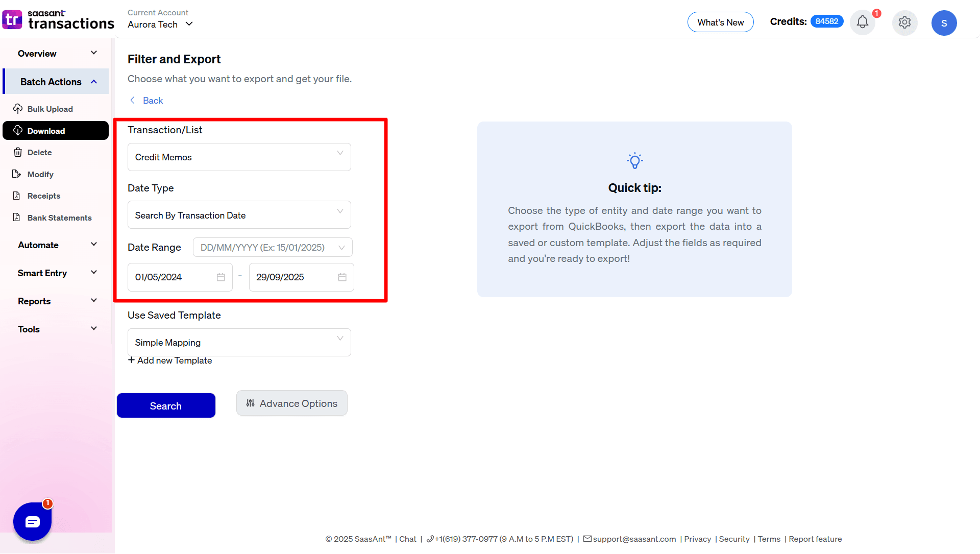Open the chat support widget
This screenshot has width=980, height=554.
tap(32, 521)
